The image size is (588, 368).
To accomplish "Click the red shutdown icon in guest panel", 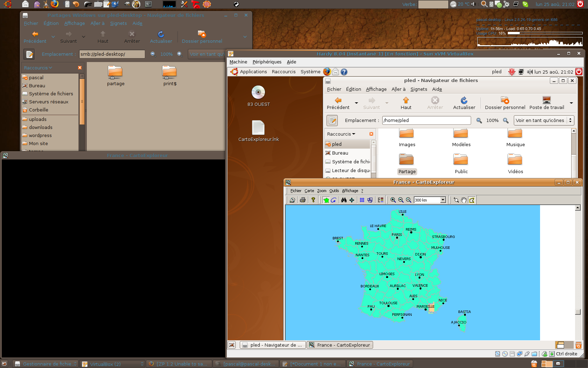I will click(579, 72).
